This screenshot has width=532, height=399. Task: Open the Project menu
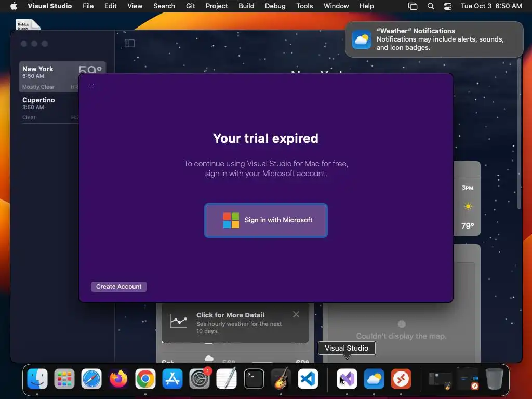point(217,6)
